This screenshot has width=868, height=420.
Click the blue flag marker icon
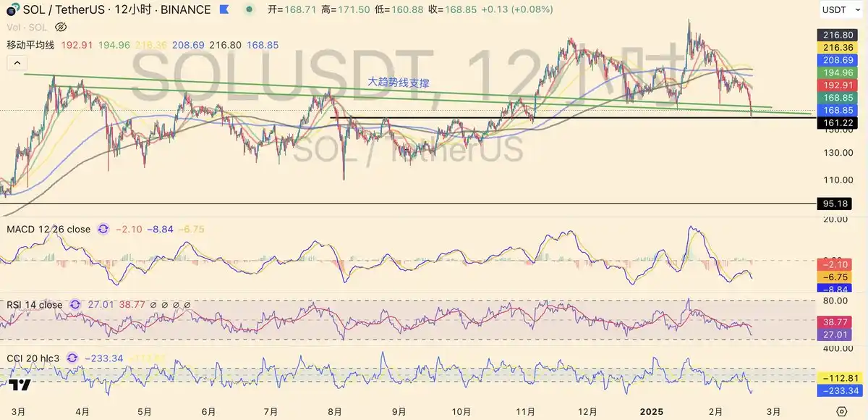point(225,10)
